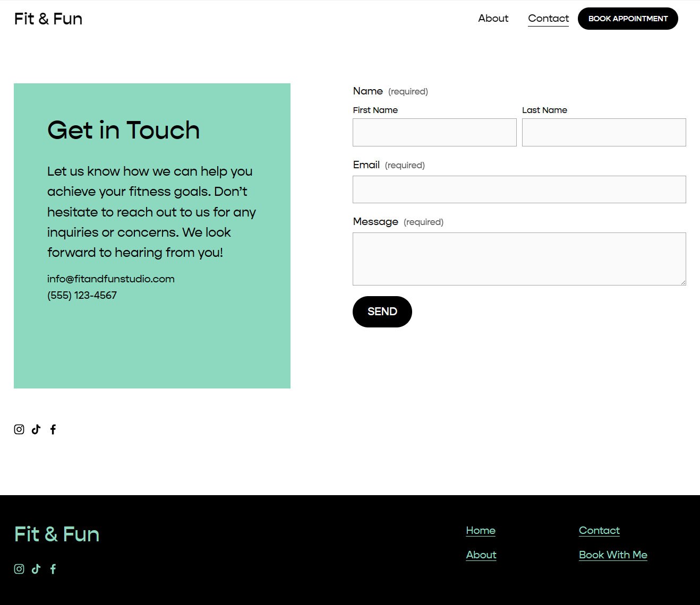Image resolution: width=700 pixels, height=605 pixels.
Task: Click the (555) 123-4567 phone number
Action: (82, 296)
